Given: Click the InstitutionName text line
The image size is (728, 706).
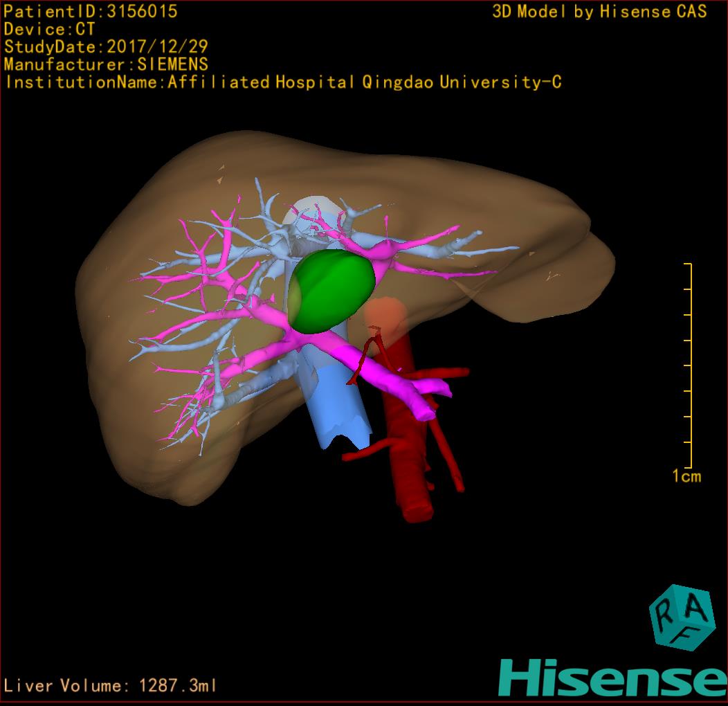Looking at the screenshot, I should tap(282, 82).
